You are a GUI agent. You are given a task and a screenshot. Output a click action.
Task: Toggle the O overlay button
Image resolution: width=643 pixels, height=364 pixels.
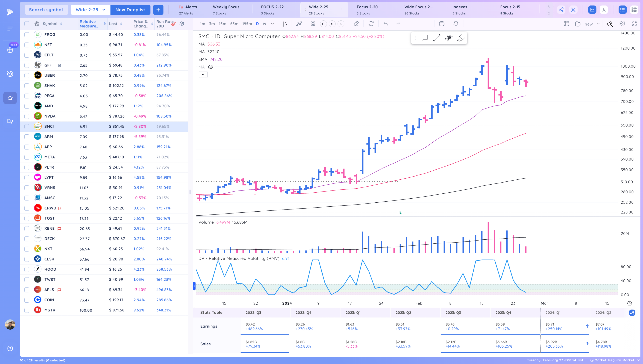323,24
